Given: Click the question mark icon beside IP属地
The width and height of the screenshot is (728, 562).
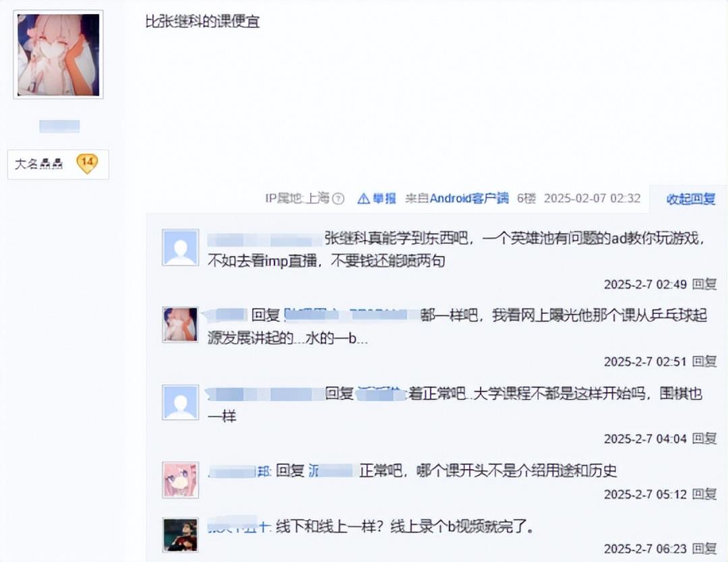Looking at the screenshot, I should coord(339,199).
